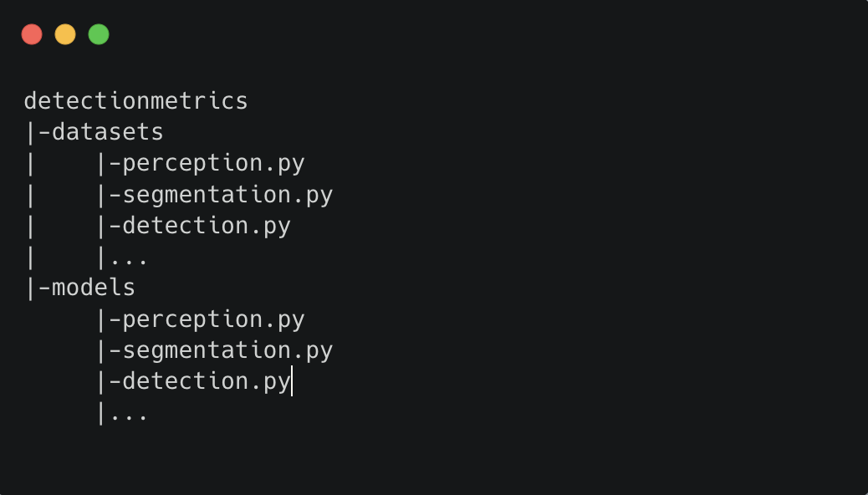Select the models folder entry
Viewport: 868px width, 495px height.
pos(94,288)
